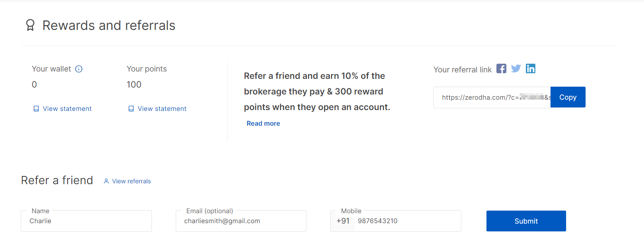Share the referral link on Facebook

point(501,68)
